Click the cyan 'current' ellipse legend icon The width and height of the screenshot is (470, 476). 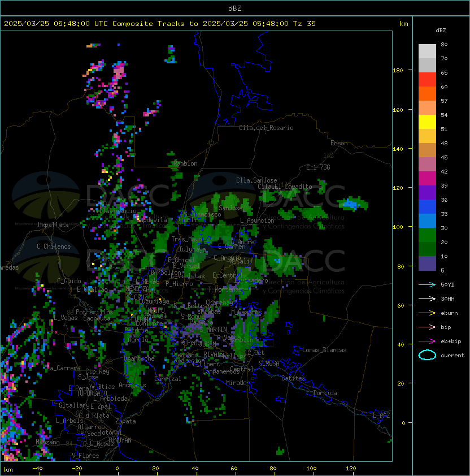tap(427, 355)
